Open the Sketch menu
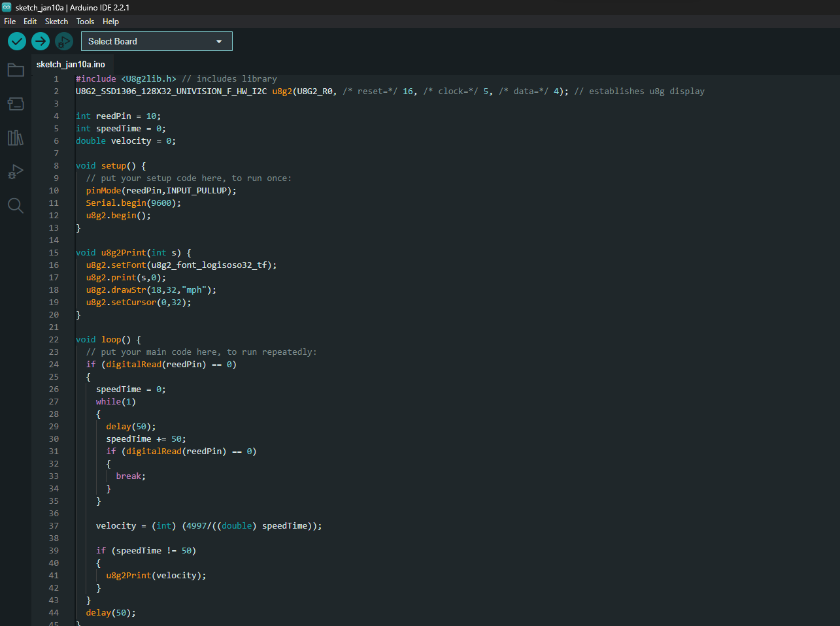This screenshot has width=840, height=626. (56, 22)
